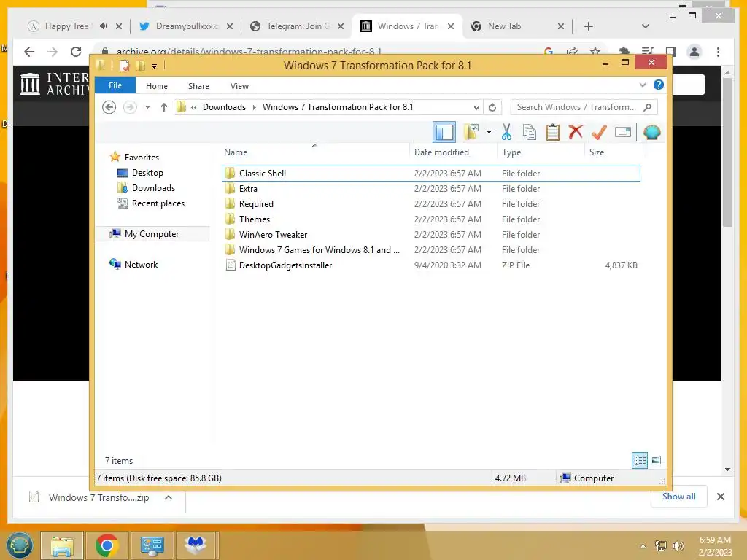Select My Computer in navigation pane
The width and height of the screenshot is (747, 560).
[x=152, y=233]
